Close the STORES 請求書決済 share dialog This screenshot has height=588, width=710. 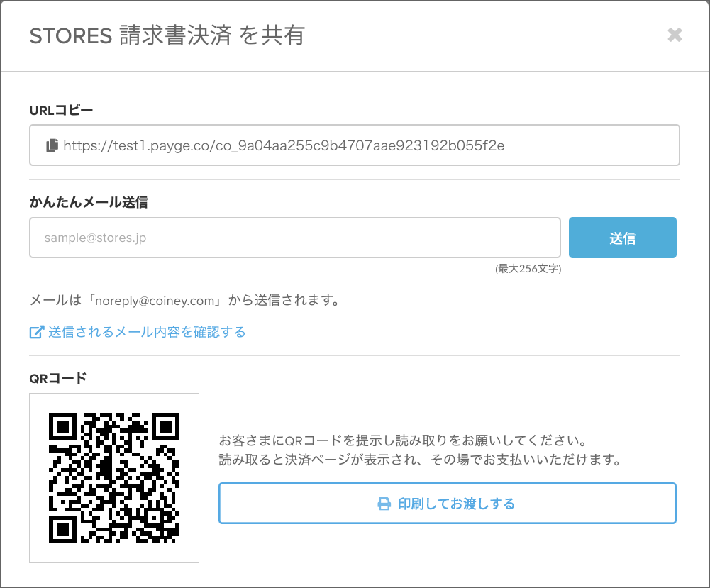pos(675,35)
